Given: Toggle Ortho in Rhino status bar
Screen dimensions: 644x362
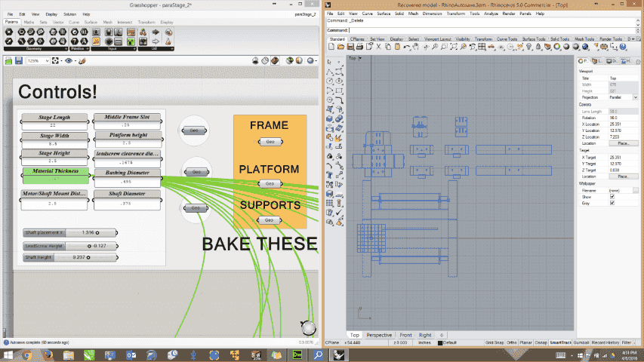Looking at the screenshot, I should [x=511, y=342].
